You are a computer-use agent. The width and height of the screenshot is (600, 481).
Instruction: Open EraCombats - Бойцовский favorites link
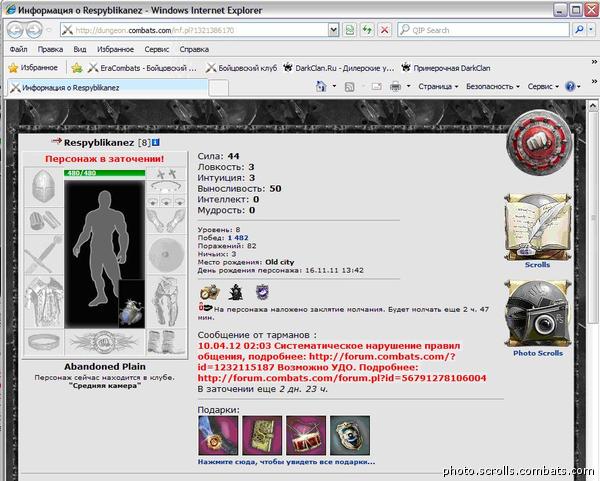pyautogui.click(x=142, y=68)
